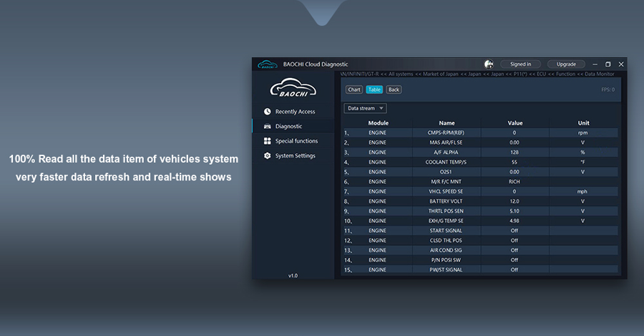The width and height of the screenshot is (644, 336).
Task: Select the BATTERY VOLT row name
Action: click(x=446, y=201)
